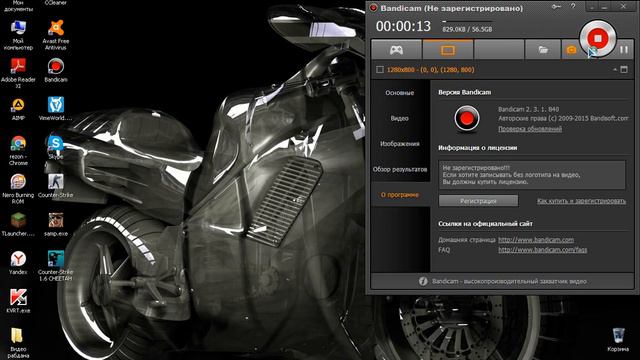Stop recording with the red stop button
The image size is (640, 360).
598,38
